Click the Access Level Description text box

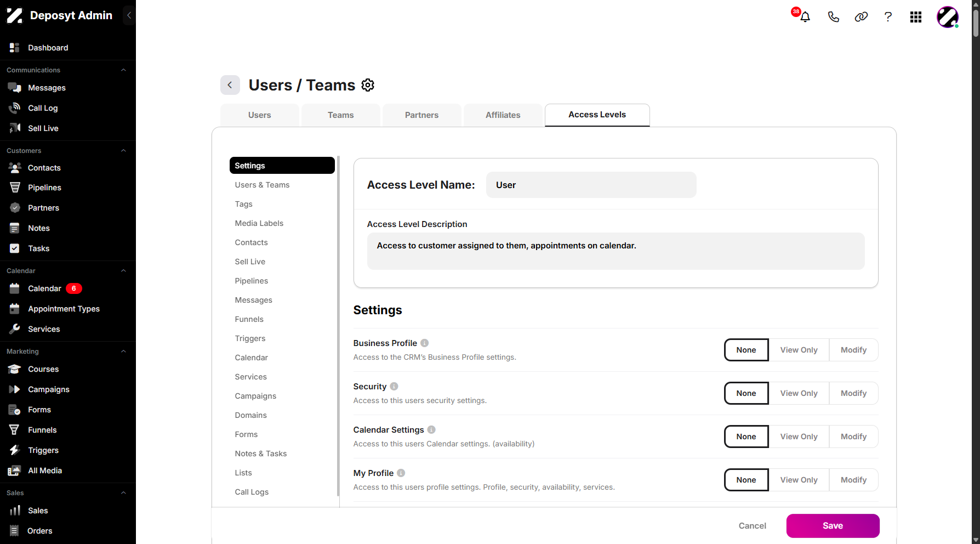pos(616,251)
